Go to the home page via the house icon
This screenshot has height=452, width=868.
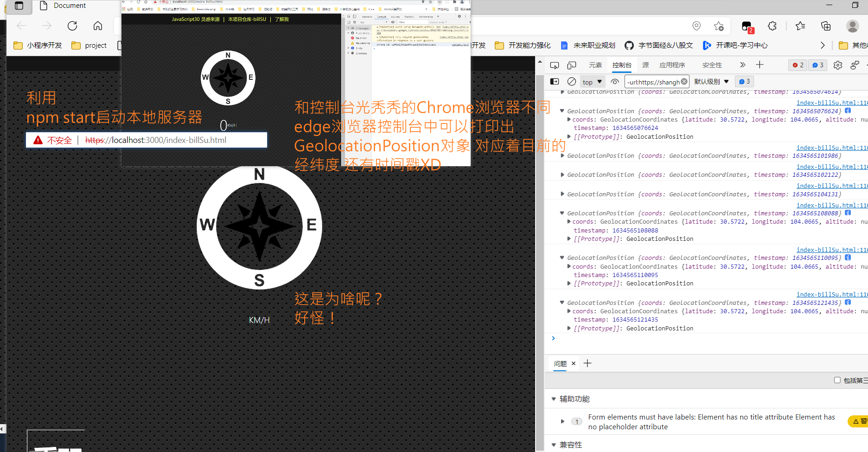pyautogui.click(x=98, y=26)
